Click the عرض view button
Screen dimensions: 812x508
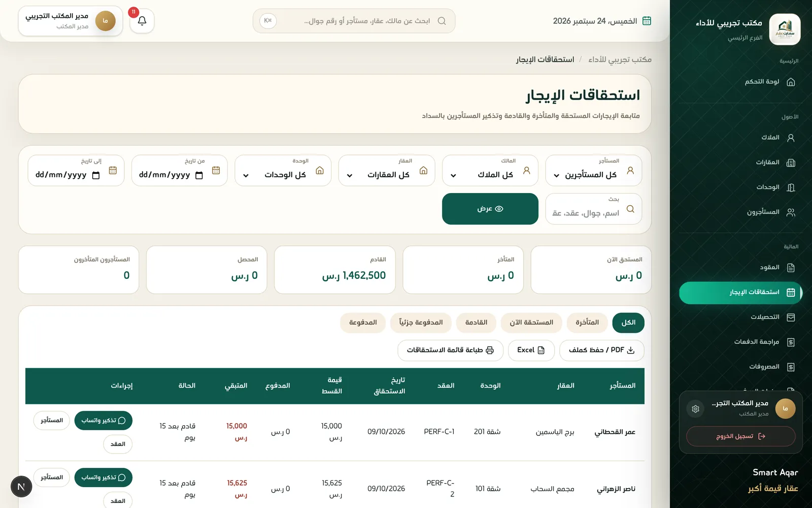point(490,209)
